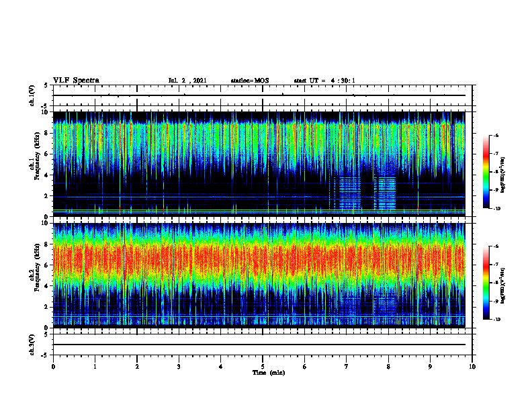
Task: Click the "Time (min)" axis label
Action: tap(269, 373)
